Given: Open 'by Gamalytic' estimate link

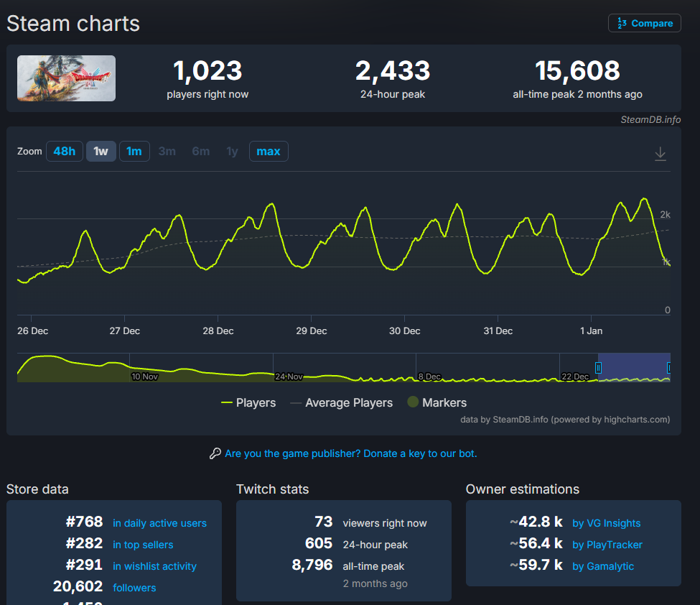Looking at the screenshot, I should point(603,566).
